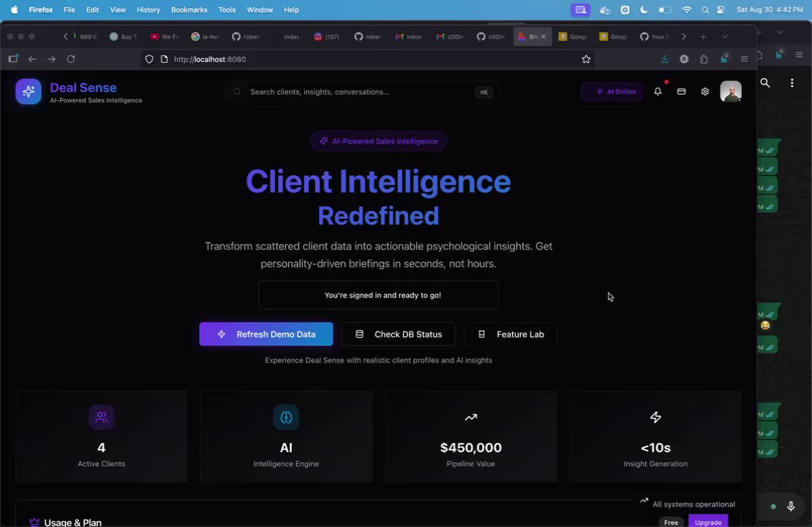The width and height of the screenshot is (812, 527).
Task: Click the crown icon beside Usage & Plan
Action: point(34,522)
